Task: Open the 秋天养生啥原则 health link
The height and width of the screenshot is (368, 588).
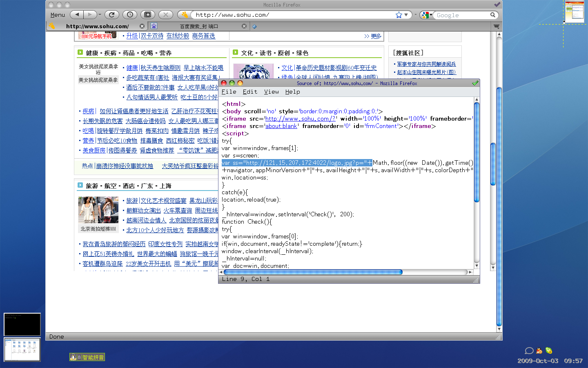Action: click(160, 67)
